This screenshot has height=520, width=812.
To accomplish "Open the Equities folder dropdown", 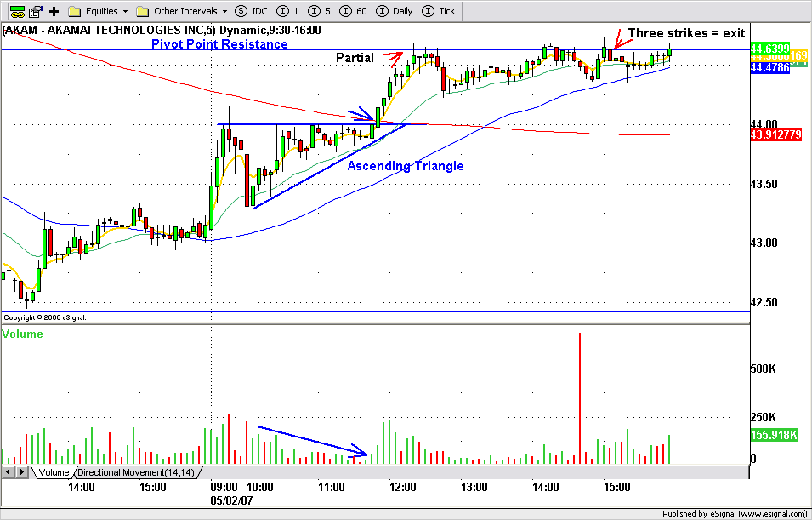I will (x=99, y=11).
